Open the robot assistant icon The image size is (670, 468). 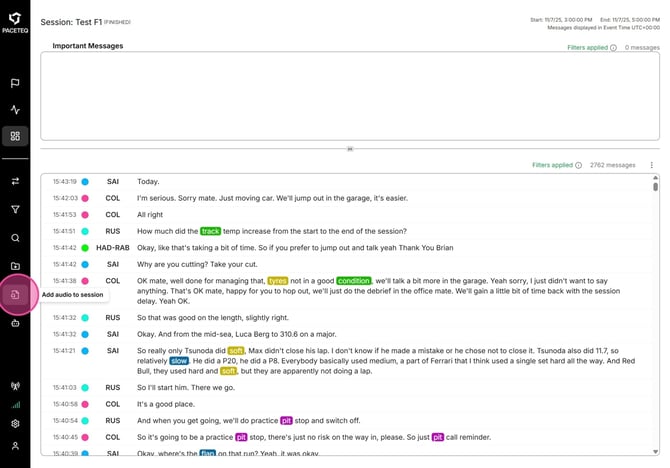[15, 323]
